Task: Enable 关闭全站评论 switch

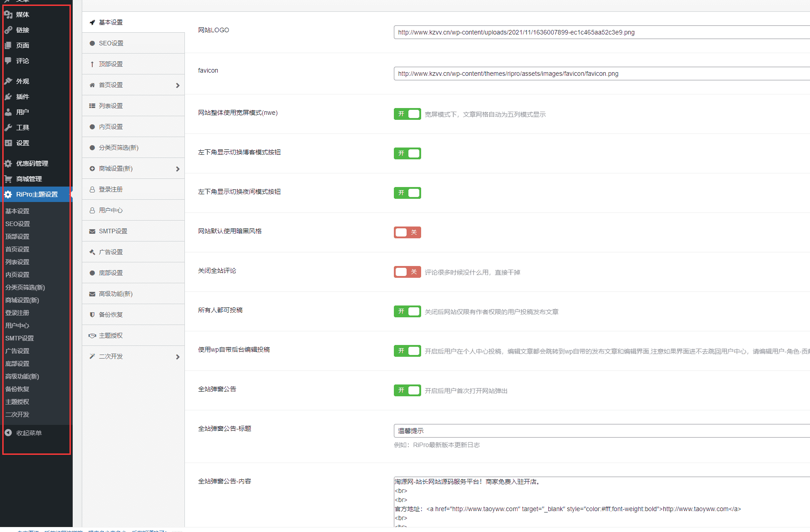Action: [407, 272]
